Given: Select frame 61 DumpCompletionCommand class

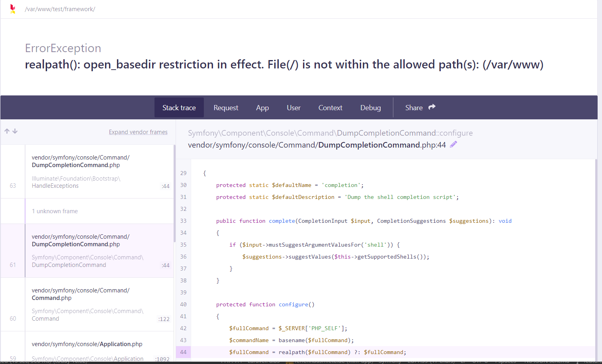Looking at the screenshot, I should [x=88, y=251].
